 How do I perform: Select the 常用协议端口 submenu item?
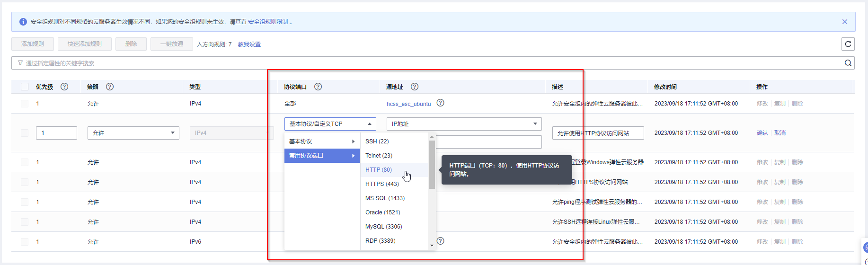pyautogui.click(x=322, y=156)
